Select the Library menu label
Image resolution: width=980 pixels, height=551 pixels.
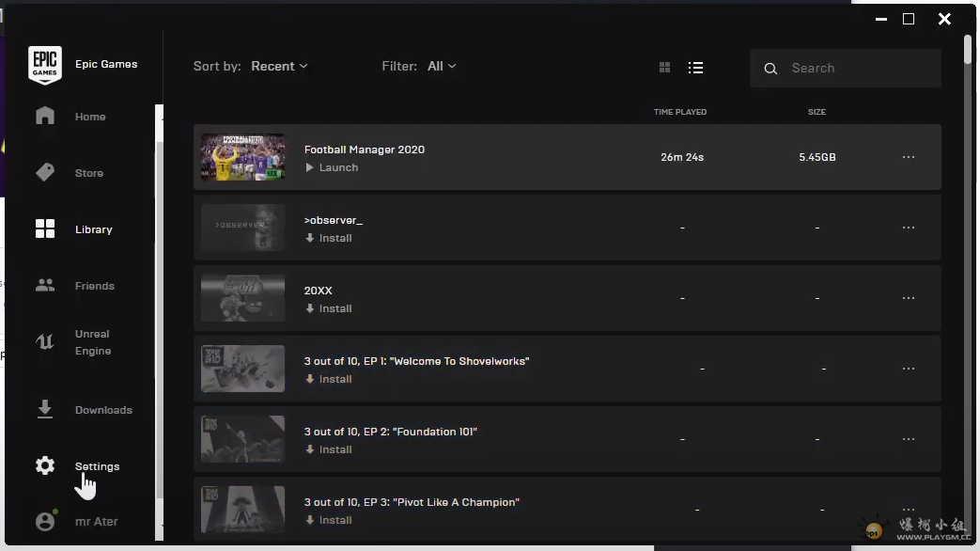coord(94,229)
